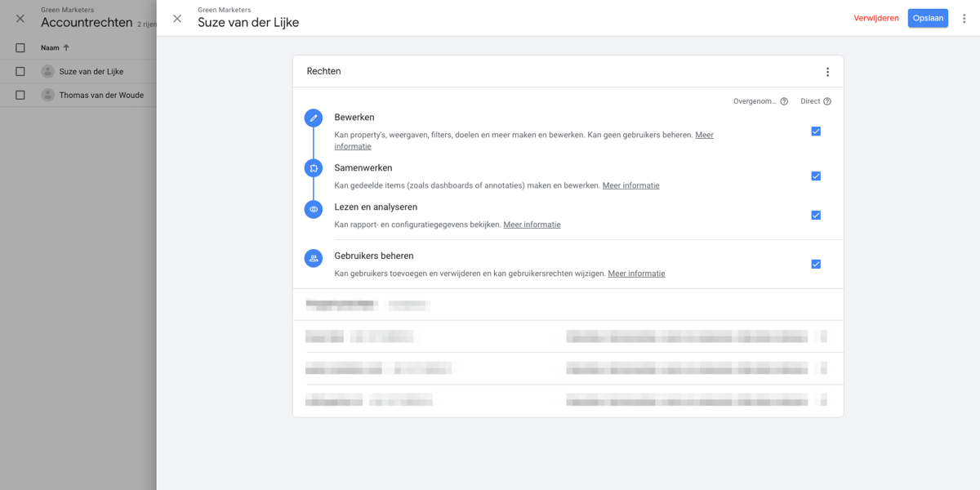Close the Accountrechten panel
The width and height of the screenshot is (980, 490).
[x=20, y=18]
